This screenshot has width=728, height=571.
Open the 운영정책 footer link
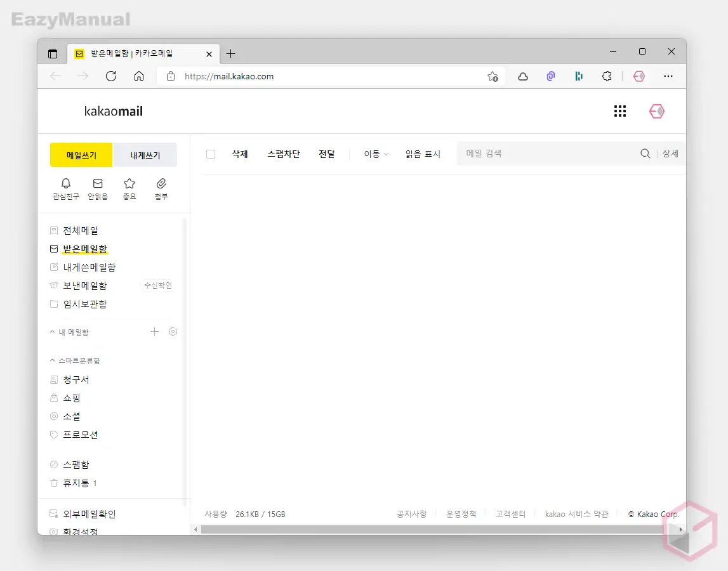point(461,514)
